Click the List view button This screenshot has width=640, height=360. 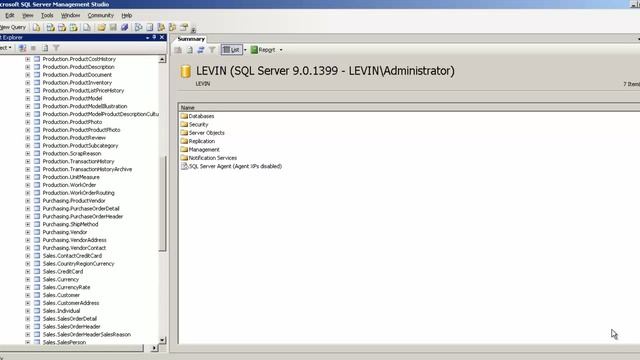click(x=231, y=50)
